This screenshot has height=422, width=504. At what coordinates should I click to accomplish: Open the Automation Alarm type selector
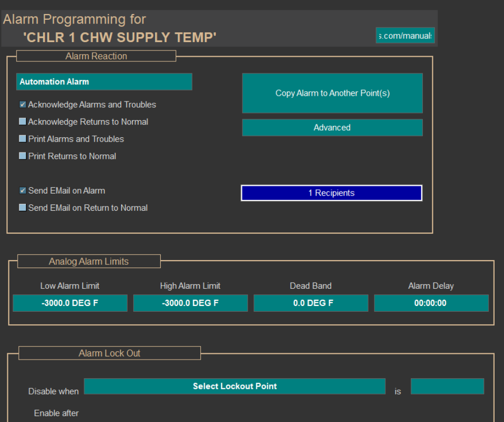coord(104,82)
